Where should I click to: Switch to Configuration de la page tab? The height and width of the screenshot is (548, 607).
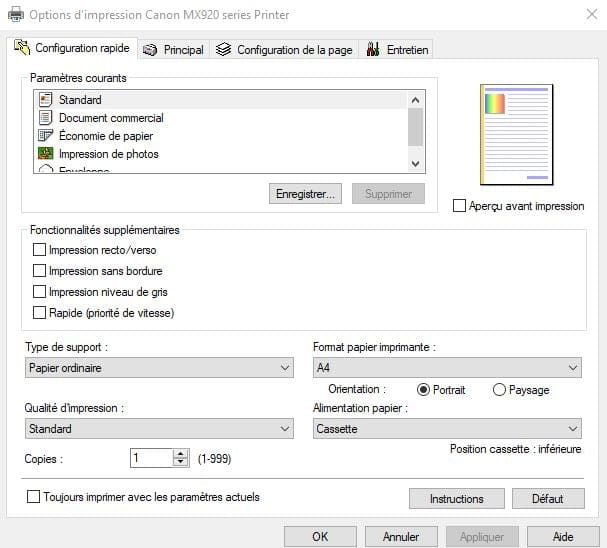click(x=284, y=50)
